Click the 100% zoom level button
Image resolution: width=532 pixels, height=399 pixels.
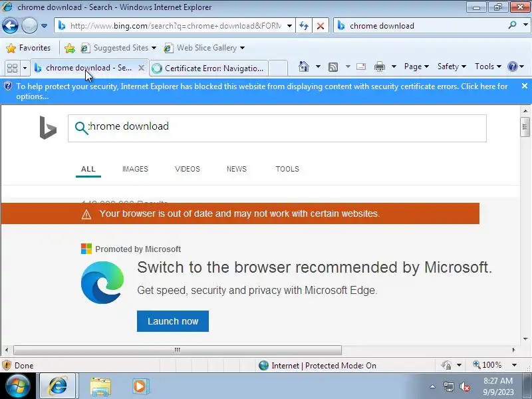[487, 365]
